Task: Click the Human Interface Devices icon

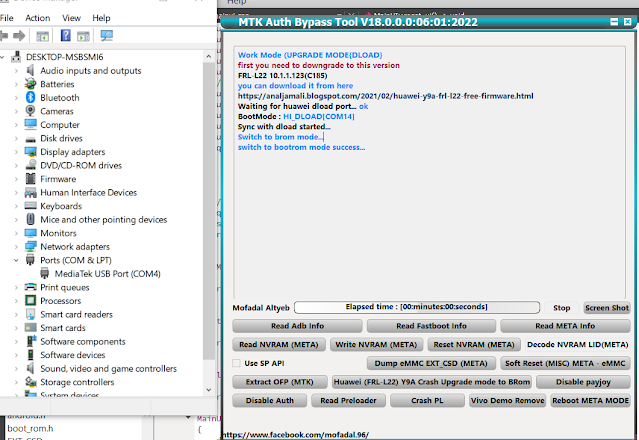Action: [x=31, y=192]
